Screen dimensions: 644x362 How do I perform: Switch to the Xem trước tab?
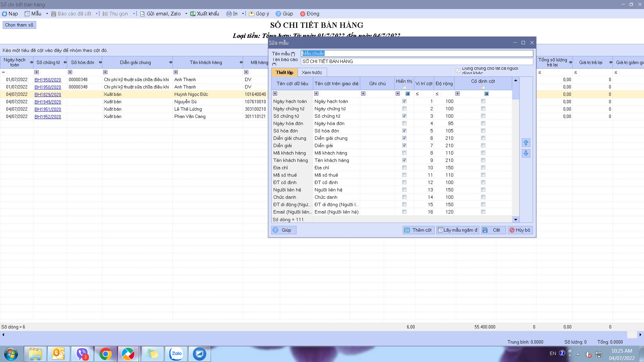312,72
